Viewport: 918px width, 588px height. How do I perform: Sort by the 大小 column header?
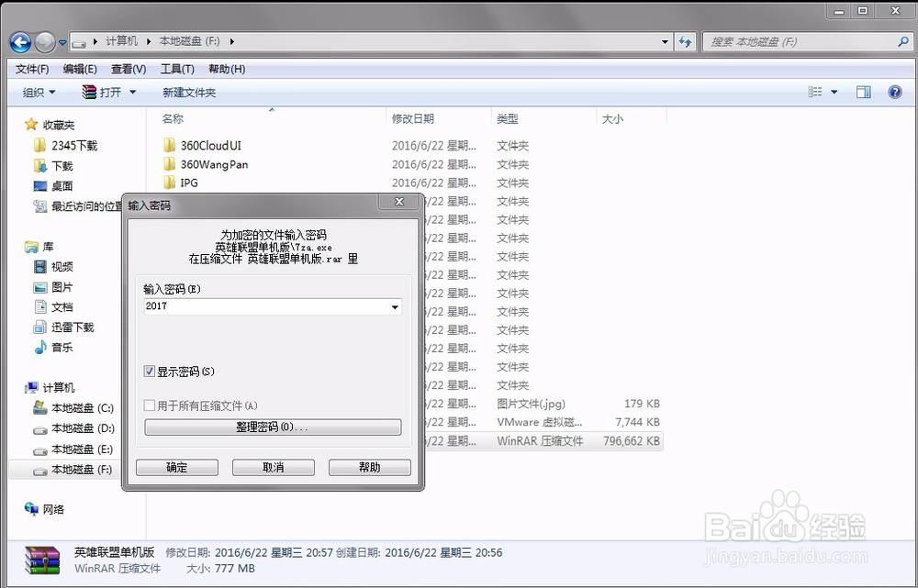(x=612, y=118)
